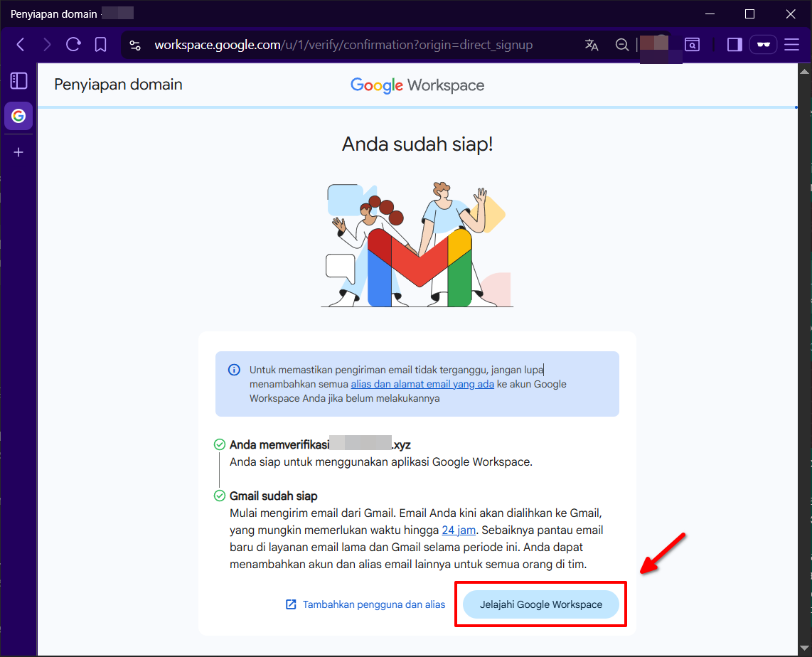Click the green check next to Gmail sudah siap

coord(220,496)
